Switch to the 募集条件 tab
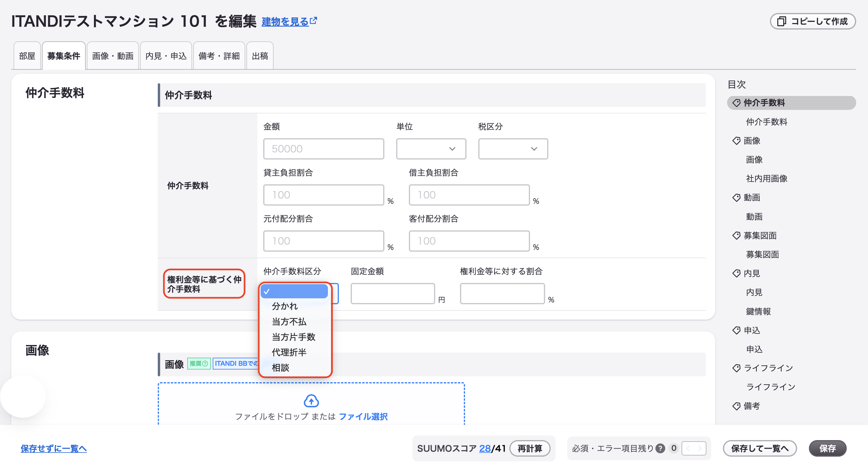The image size is (868, 472). [64, 56]
